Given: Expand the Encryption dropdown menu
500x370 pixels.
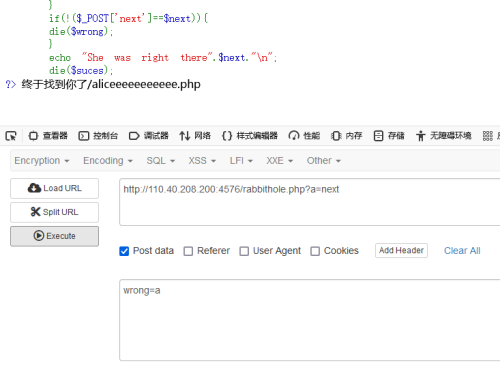Looking at the screenshot, I should pyautogui.click(x=42, y=161).
